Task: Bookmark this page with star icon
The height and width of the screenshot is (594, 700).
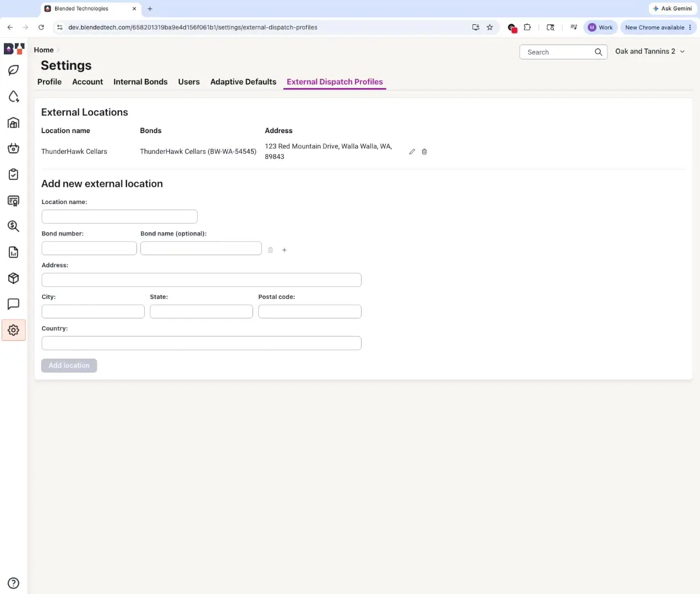Action: tap(490, 27)
